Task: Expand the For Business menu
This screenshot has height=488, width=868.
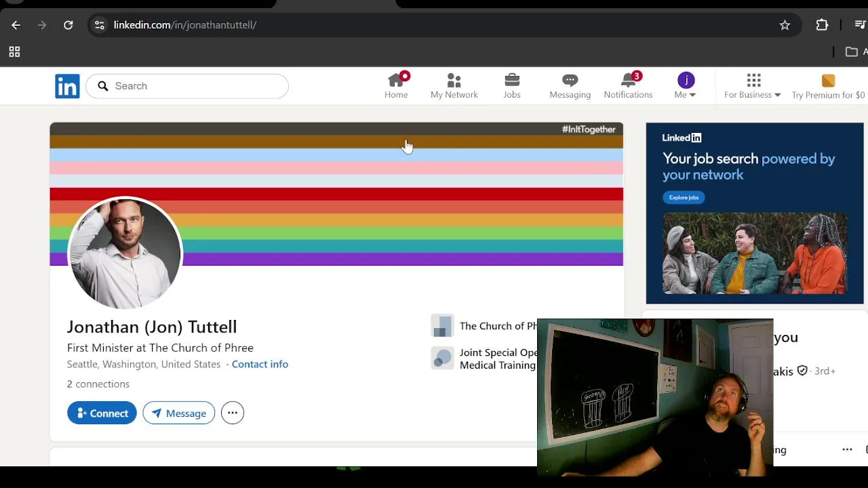Action: coord(753,86)
